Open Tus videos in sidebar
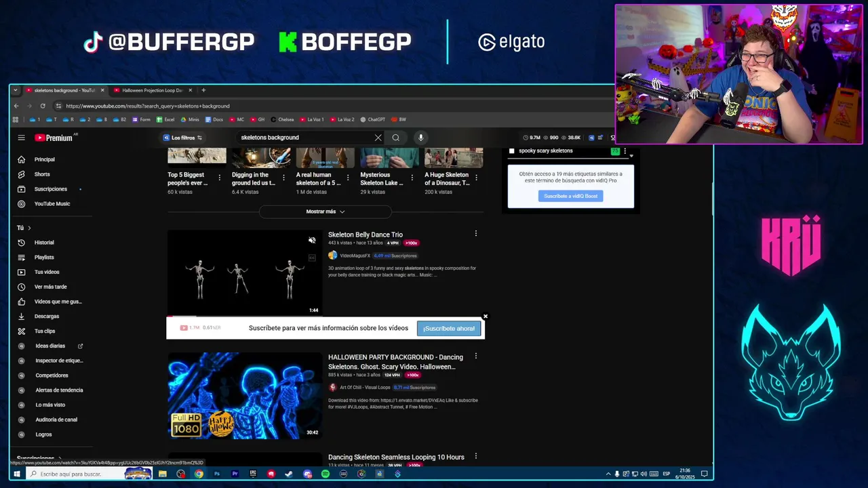 (x=47, y=272)
